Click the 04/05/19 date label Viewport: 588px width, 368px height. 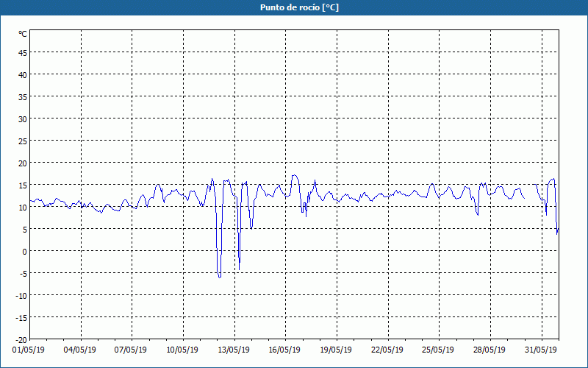79,350
